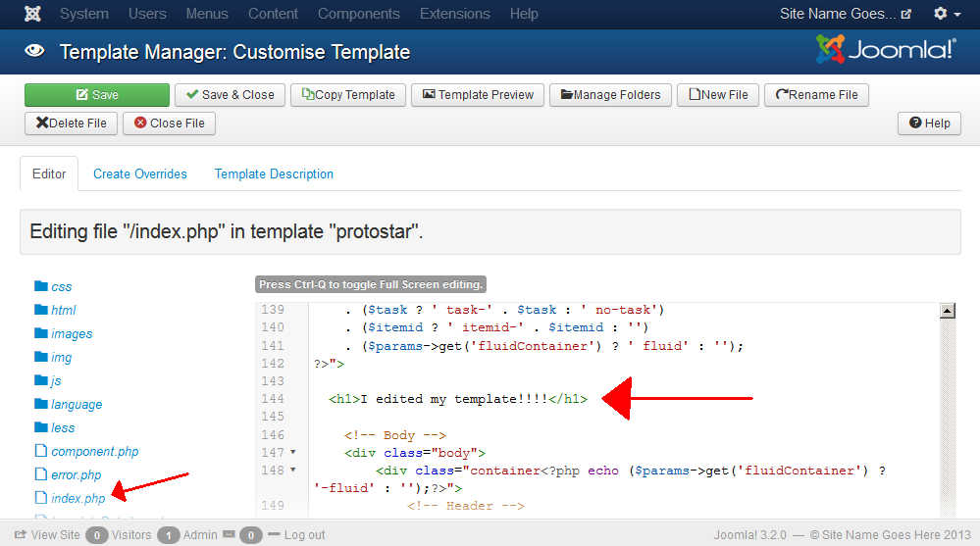980x546 pixels.
Task: Open the Menus menu
Action: (x=207, y=14)
